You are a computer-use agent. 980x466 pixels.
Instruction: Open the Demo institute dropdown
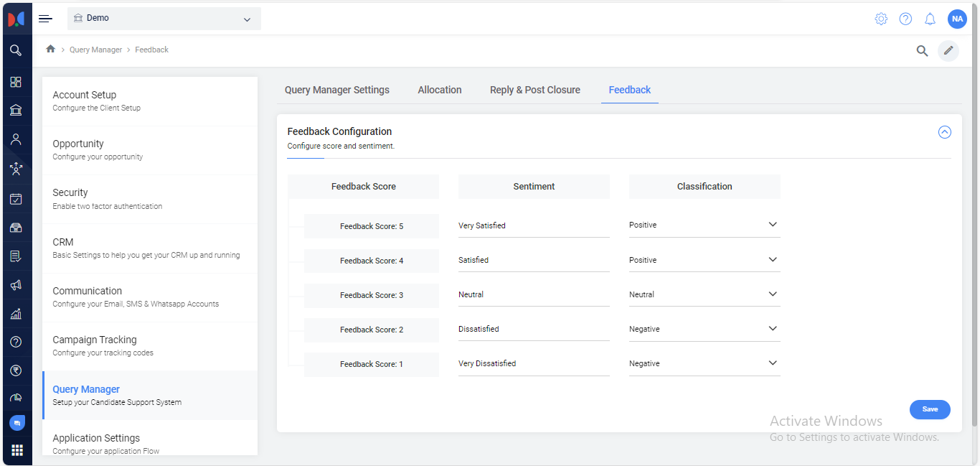[164, 19]
